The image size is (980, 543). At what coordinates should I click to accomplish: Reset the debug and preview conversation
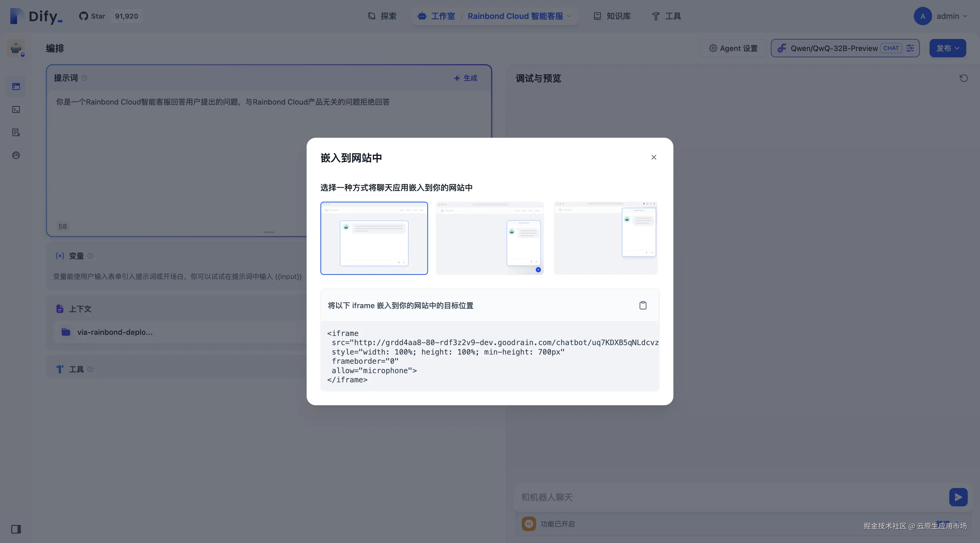963,78
